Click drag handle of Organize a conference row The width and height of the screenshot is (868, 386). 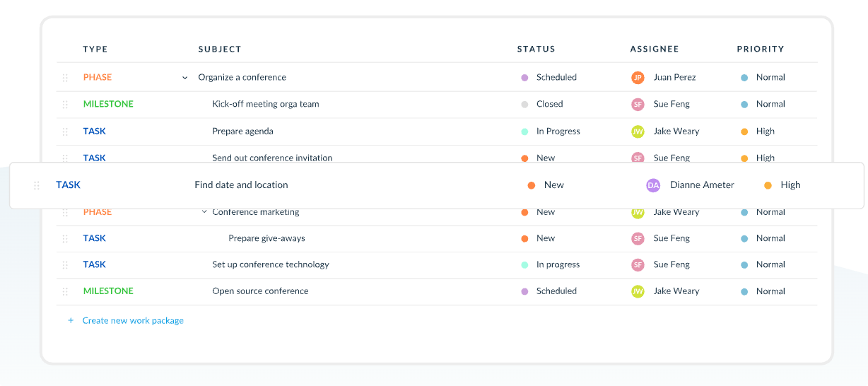click(65, 78)
